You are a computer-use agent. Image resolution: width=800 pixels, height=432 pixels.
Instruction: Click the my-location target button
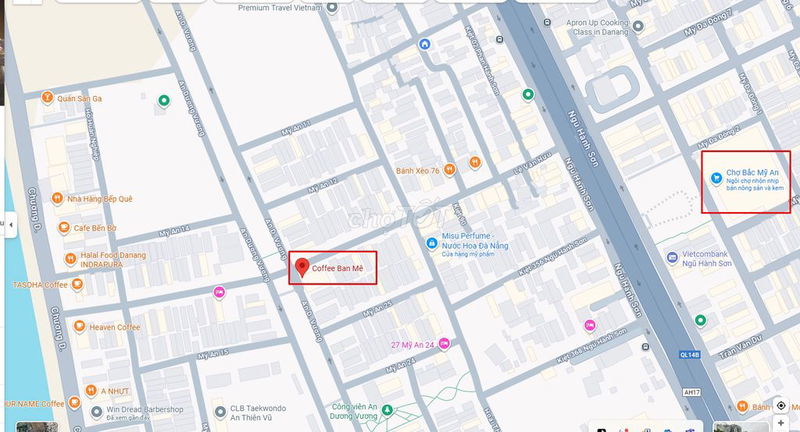(781, 405)
